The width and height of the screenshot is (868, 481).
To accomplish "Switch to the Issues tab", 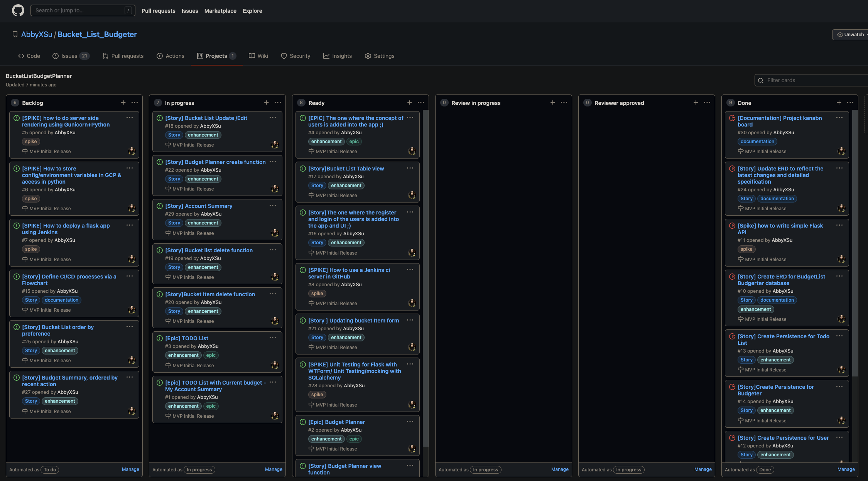I will point(71,56).
